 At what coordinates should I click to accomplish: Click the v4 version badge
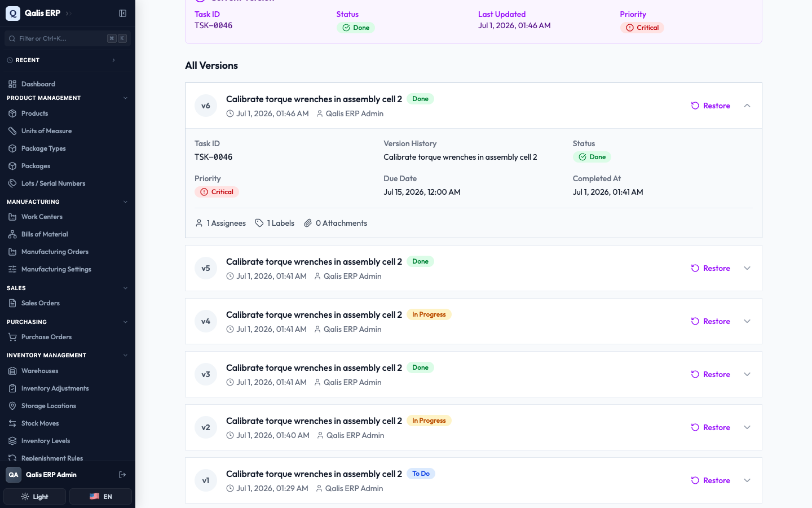click(x=206, y=321)
